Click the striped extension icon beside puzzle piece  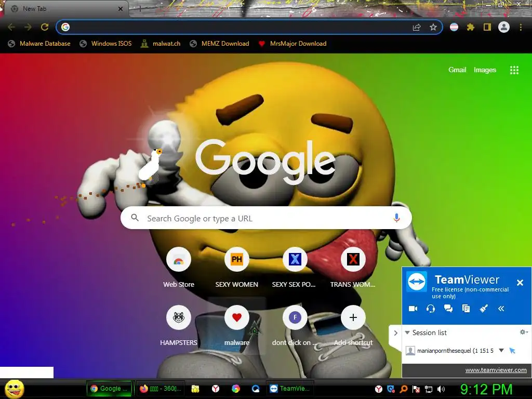[x=454, y=27]
